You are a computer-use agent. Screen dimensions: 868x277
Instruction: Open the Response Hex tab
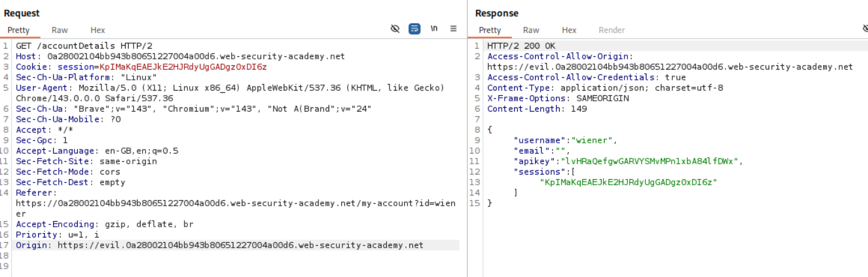(569, 30)
